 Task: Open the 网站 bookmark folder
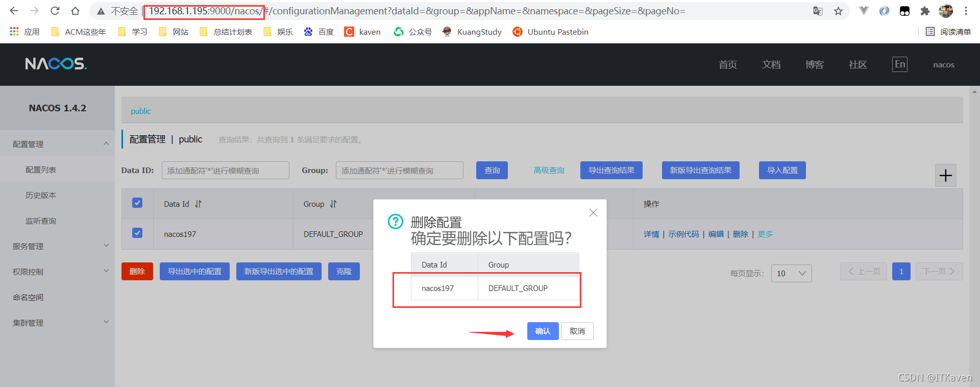click(x=174, y=32)
